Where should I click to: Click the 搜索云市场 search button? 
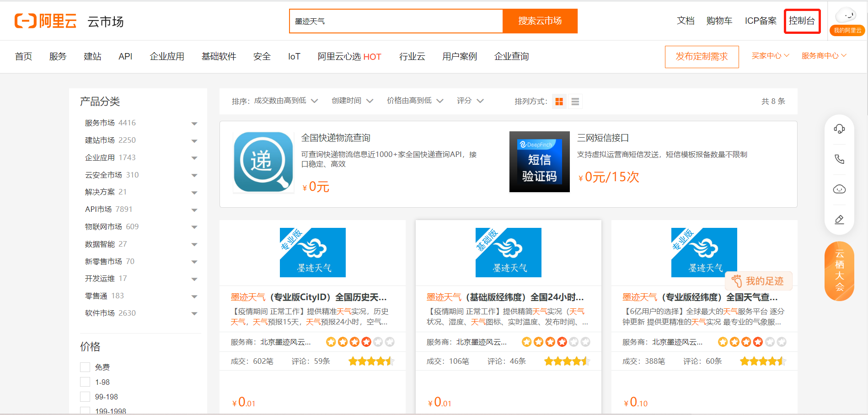[x=540, y=21]
